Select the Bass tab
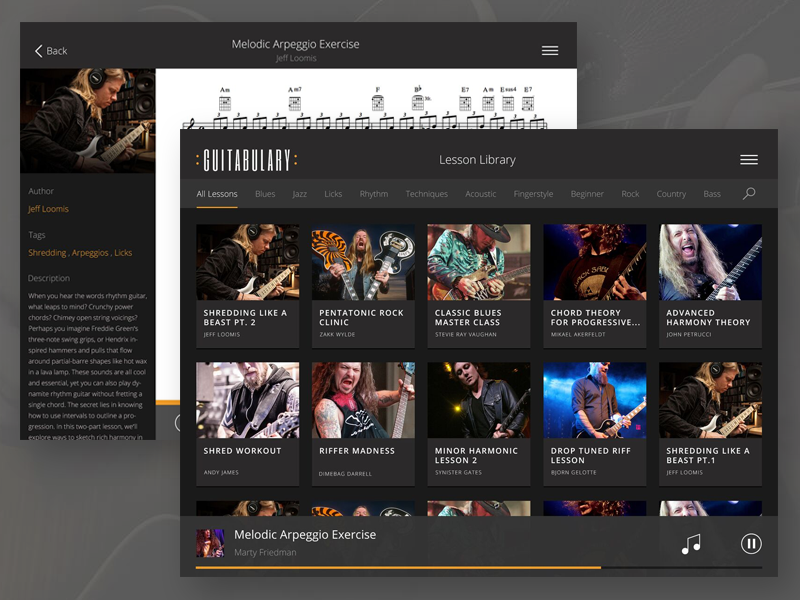This screenshot has height=600, width=800. [x=712, y=194]
